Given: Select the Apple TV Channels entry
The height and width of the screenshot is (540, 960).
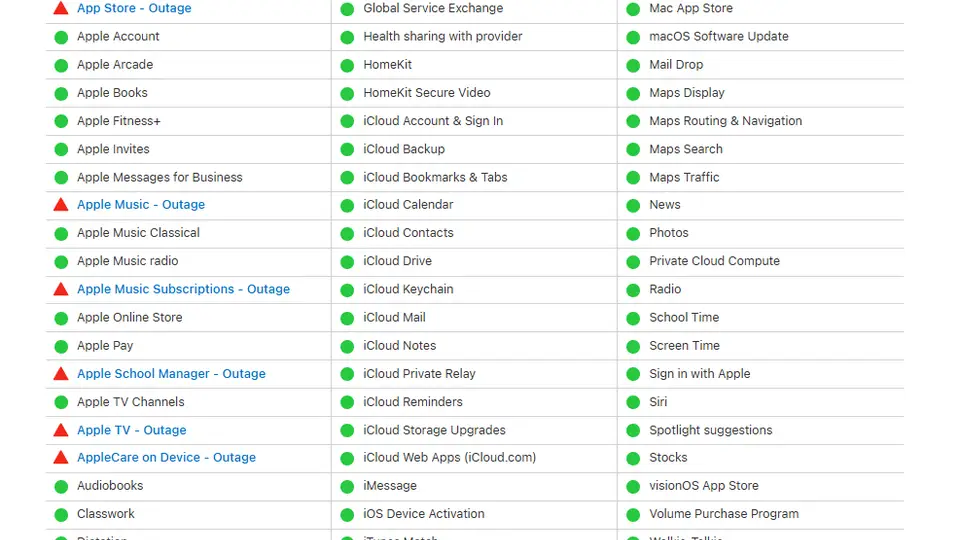Looking at the screenshot, I should pos(131,402).
